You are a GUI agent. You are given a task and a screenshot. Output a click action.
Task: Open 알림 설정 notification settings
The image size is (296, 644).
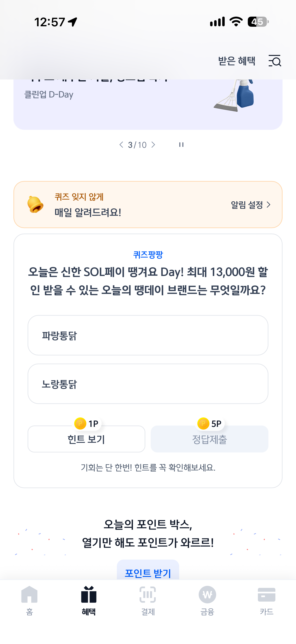(x=250, y=205)
